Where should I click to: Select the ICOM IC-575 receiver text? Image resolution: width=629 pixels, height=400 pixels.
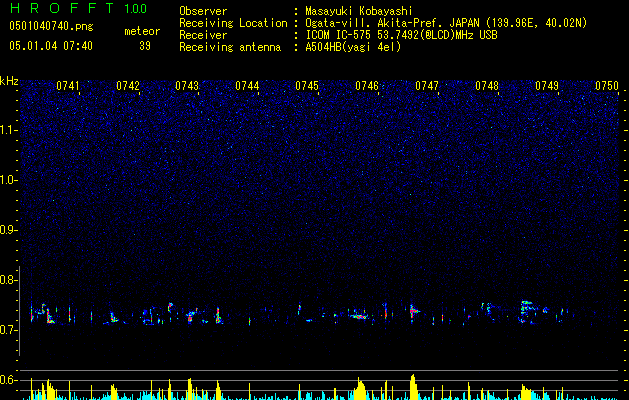pos(401,35)
